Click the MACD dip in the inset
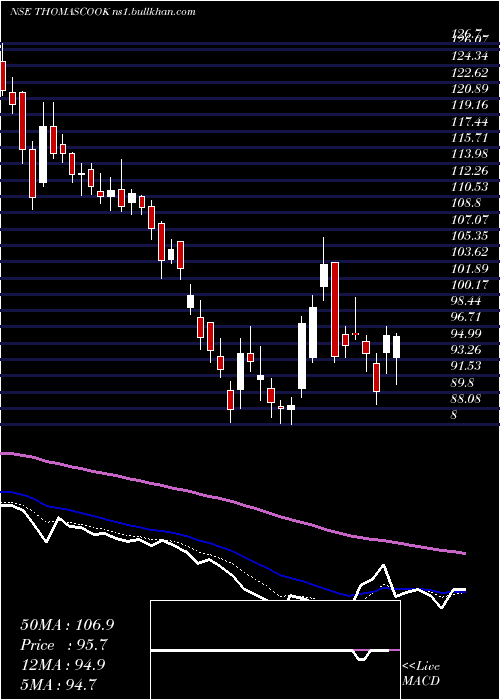Viewport: 500px width, 700px height. pyautogui.click(x=363, y=655)
